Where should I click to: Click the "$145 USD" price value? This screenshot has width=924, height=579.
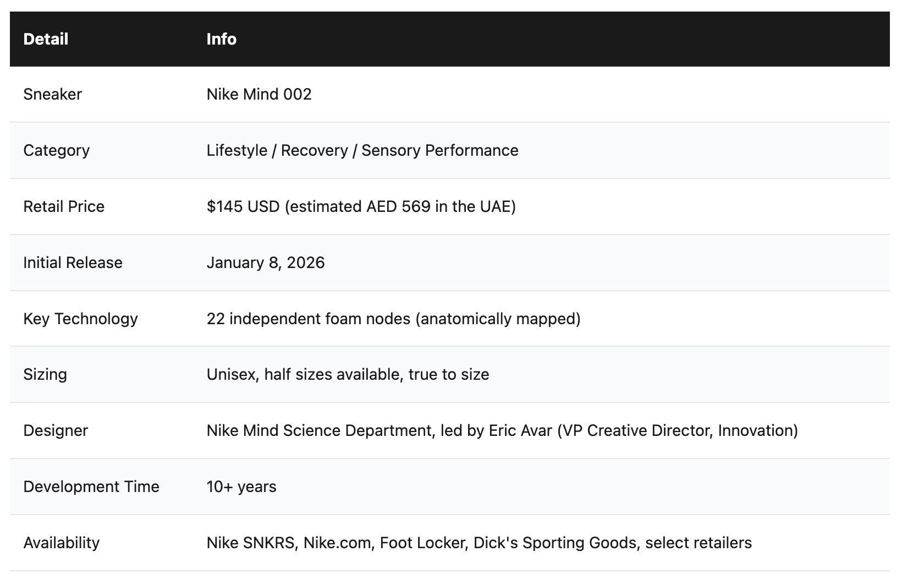243,206
